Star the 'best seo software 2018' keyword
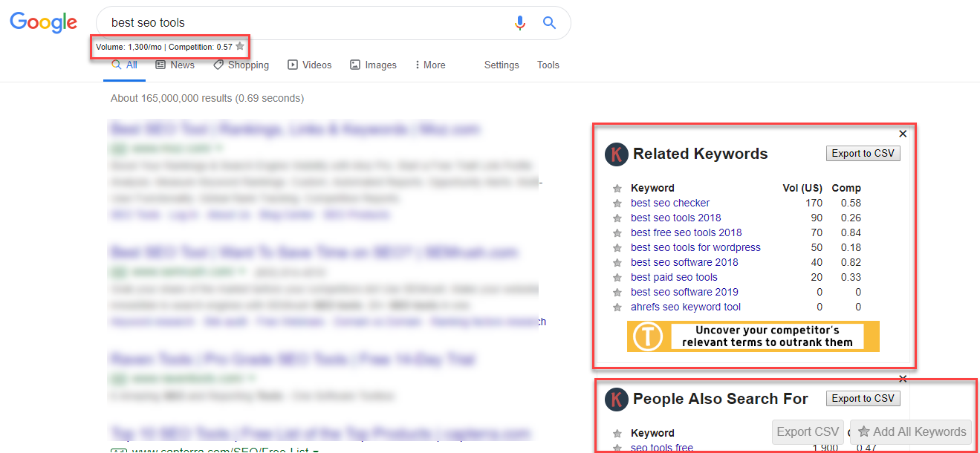This screenshot has height=453, width=980. [617, 263]
